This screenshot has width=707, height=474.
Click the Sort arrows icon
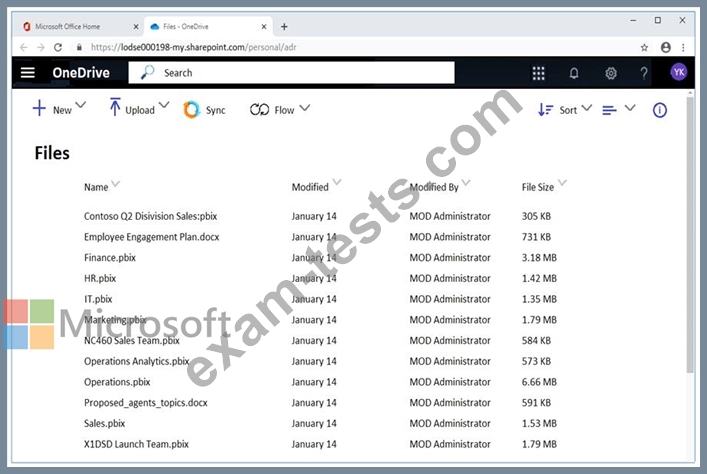(545, 110)
